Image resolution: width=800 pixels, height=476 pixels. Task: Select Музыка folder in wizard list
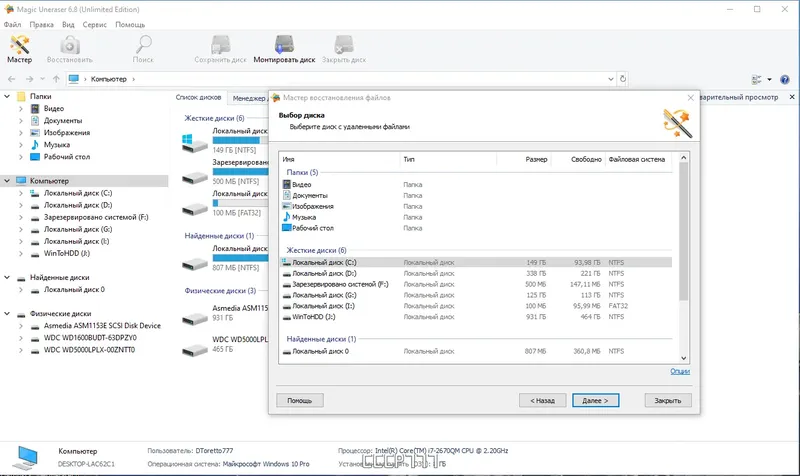tap(304, 217)
